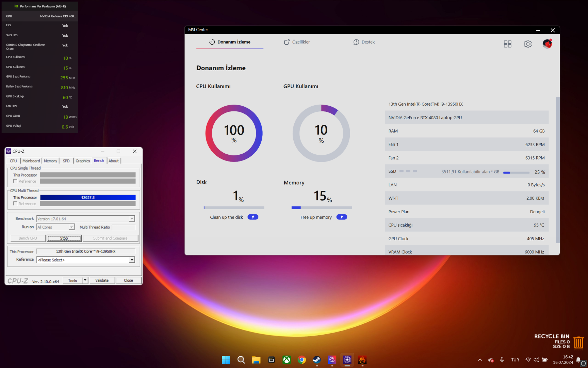Image resolution: width=588 pixels, height=368 pixels.
Task: Switch to the Özellikler tab
Action: (297, 42)
